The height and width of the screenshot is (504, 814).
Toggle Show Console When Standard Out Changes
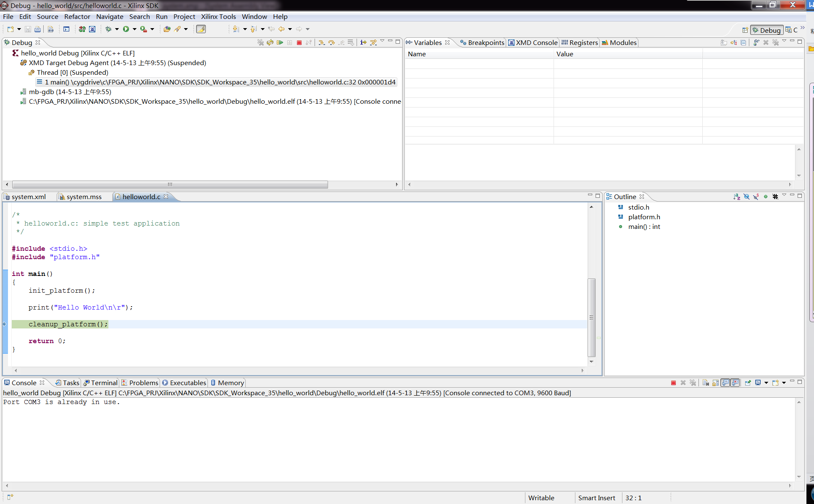click(x=725, y=383)
